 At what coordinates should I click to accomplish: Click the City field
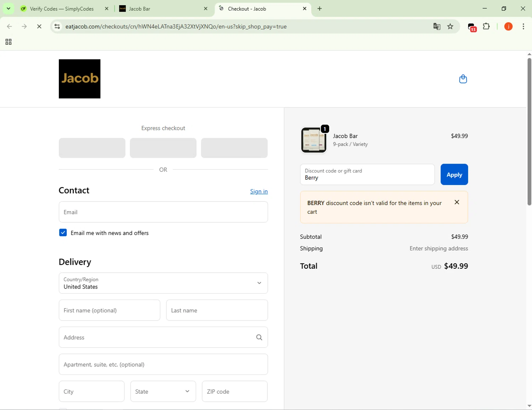point(92,392)
